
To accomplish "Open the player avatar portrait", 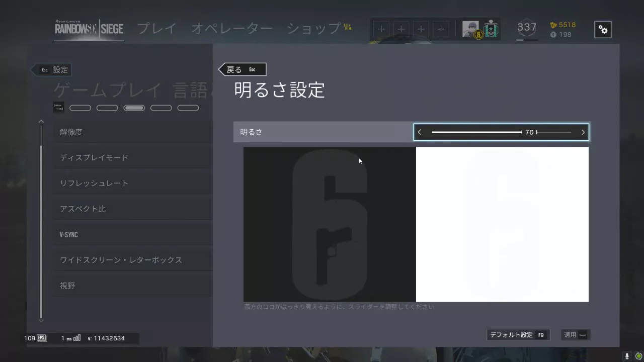I will (x=471, y=29).
